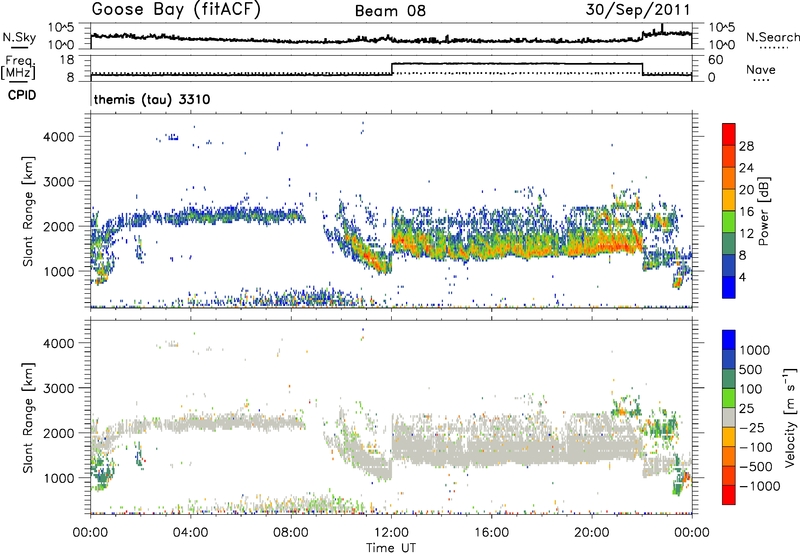Image resolution: width=800 pixels, height=554 pixels.
Task: Click the "Velocity [m s⁻¹]" colorbar title
Action: (x=790, y=417)
